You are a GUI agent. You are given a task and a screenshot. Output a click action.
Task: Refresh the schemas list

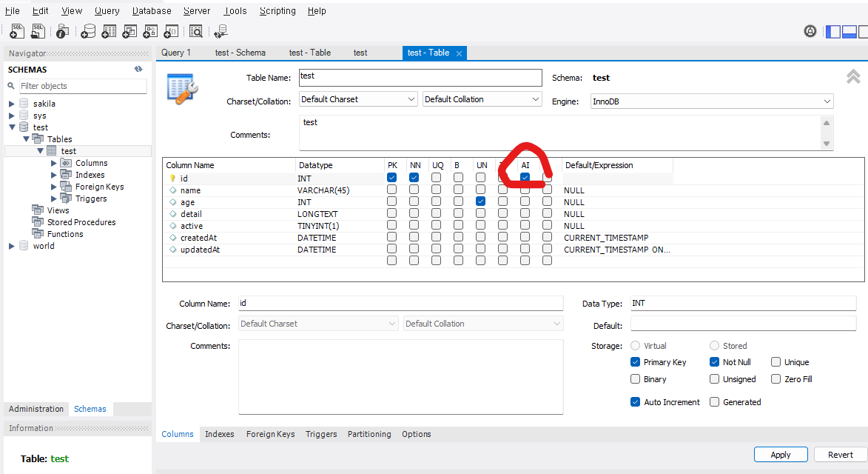(x=138, y=69)
